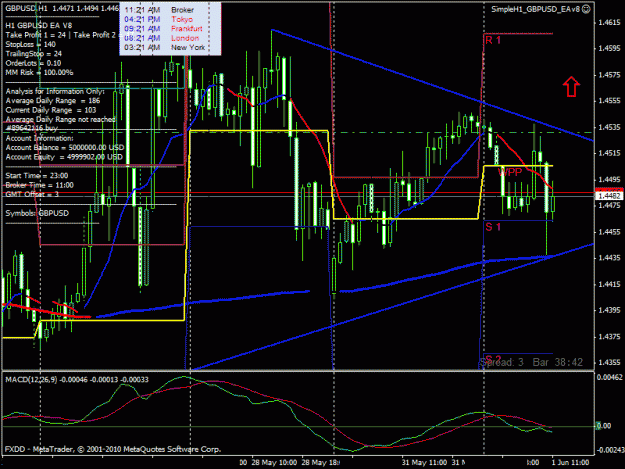The height and width of the screenshot is (469, 625).
Task: Click the smiley face Expert Advisor icon
Action: click(586, 9)
